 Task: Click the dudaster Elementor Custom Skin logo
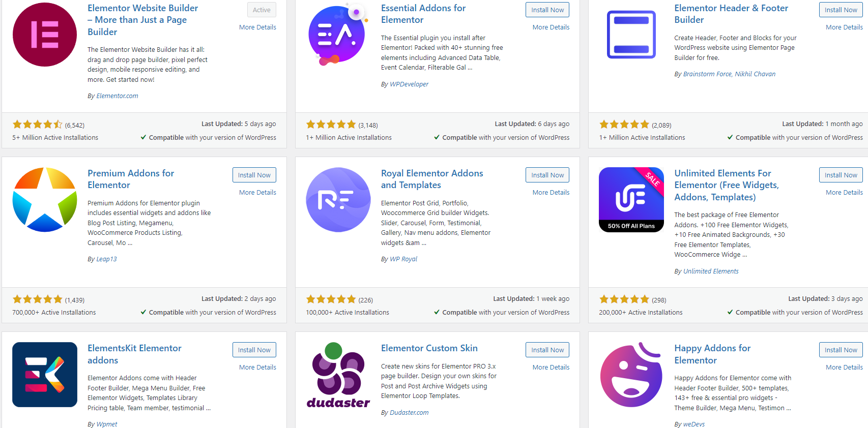tap(337, 375)
